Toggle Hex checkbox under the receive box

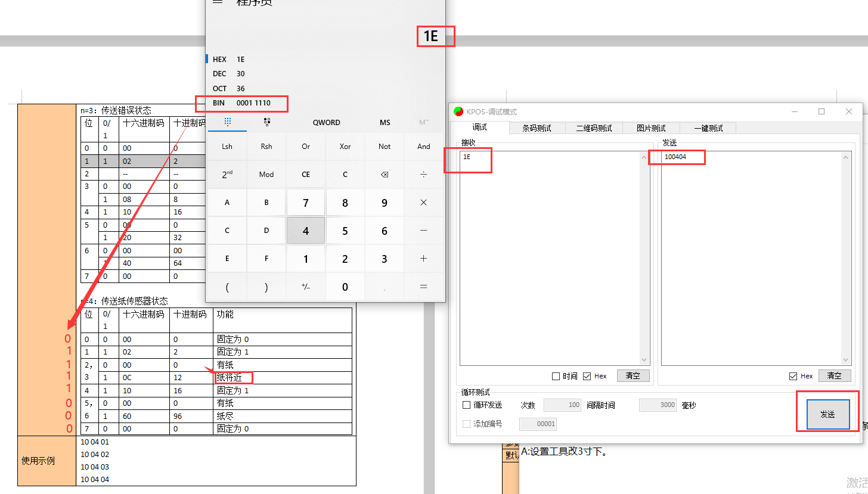pos(587,376)
